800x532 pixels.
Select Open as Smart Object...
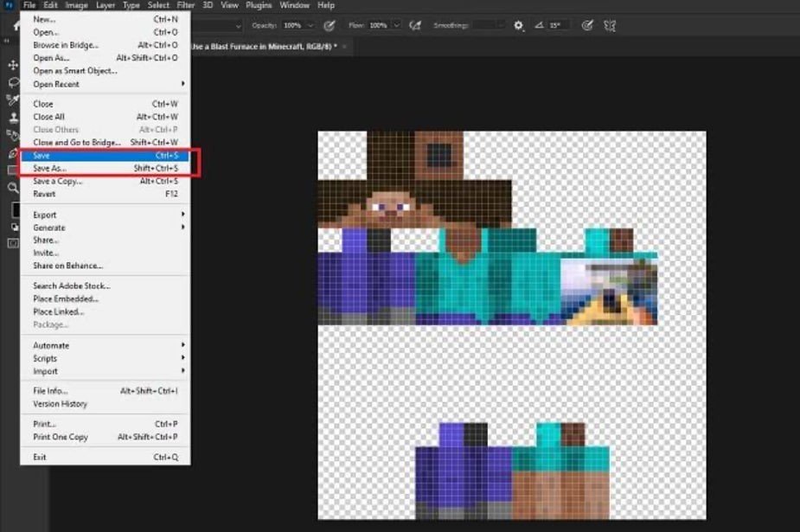click(106, 71)
